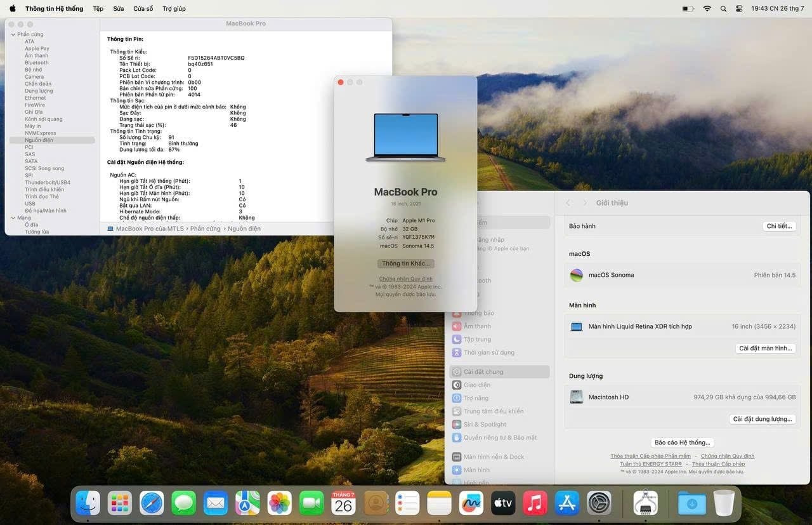Launch Maps from the Dock
The width and height of the screenshot is (812, 525).
pos(247,503)
